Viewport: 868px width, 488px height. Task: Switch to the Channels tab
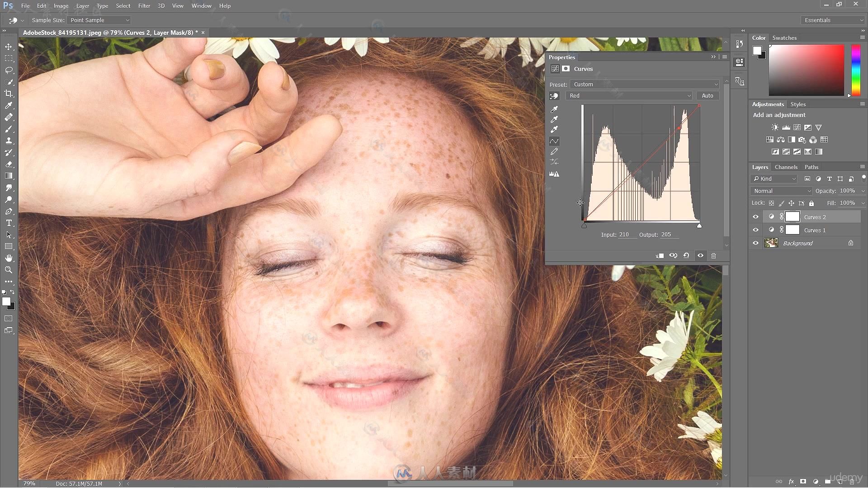pyautogui.click(x=786, y=167)
